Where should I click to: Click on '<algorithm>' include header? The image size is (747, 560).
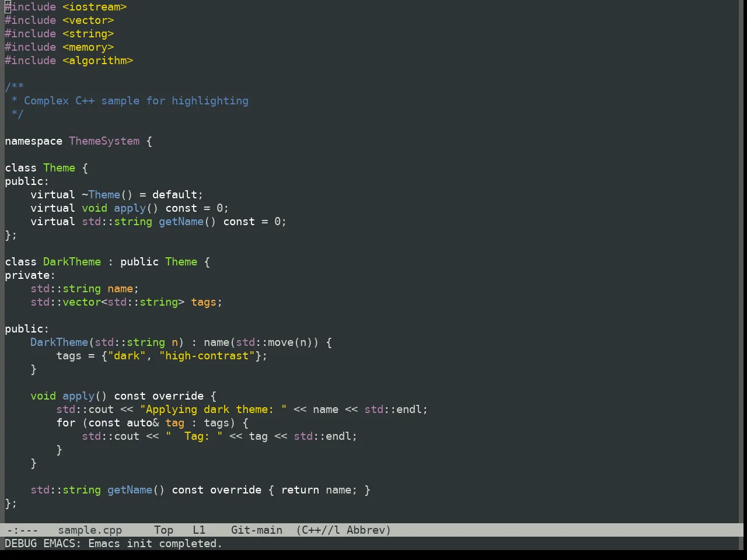click(x=98, y=61)
